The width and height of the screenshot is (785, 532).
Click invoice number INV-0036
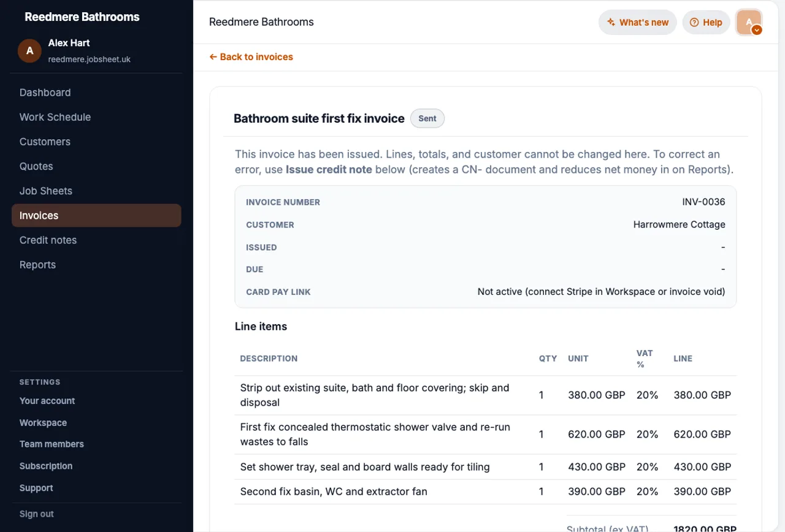703,202
